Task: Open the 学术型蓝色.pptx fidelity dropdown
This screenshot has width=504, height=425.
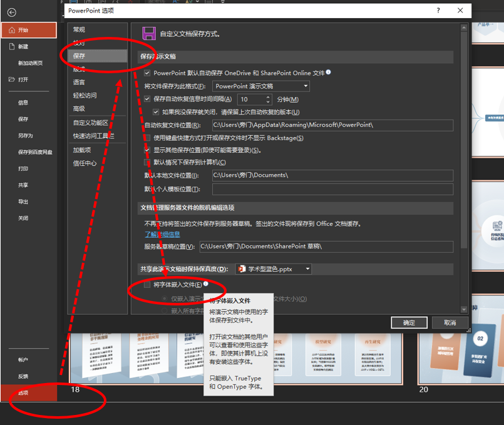Action: tap(274, 269)
